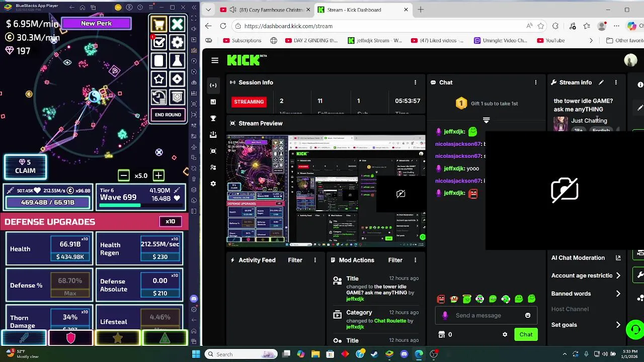Image resolution: width=644 pixels, height=362 pixels.
Task: Open Discord from Windows taskbar
Action: point(404,354)
